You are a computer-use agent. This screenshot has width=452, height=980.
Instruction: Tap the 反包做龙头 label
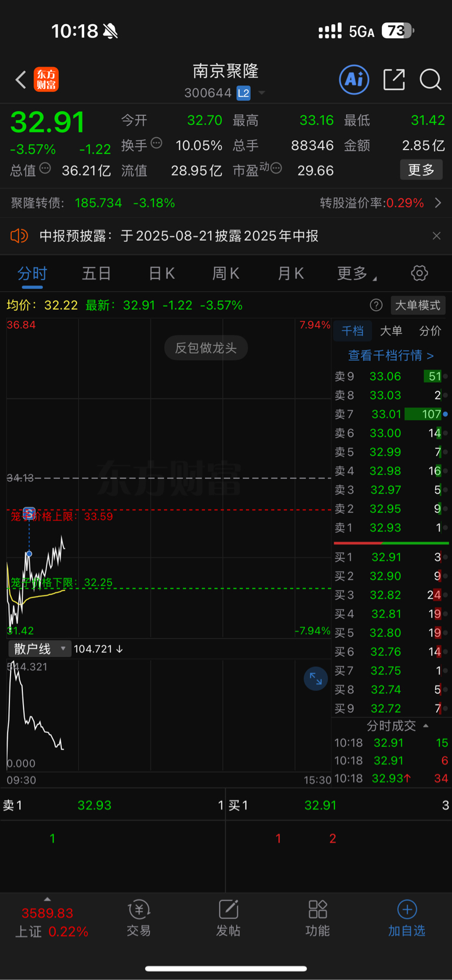coord(206,348)
